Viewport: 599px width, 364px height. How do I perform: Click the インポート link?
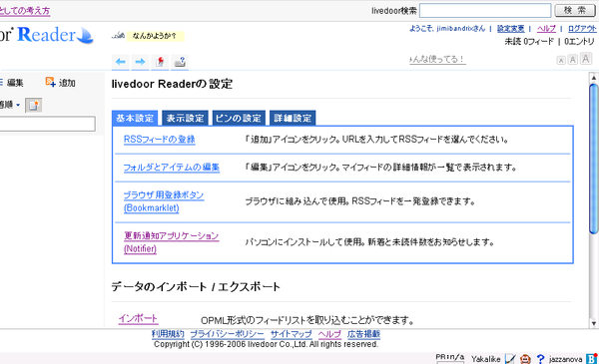138,318
